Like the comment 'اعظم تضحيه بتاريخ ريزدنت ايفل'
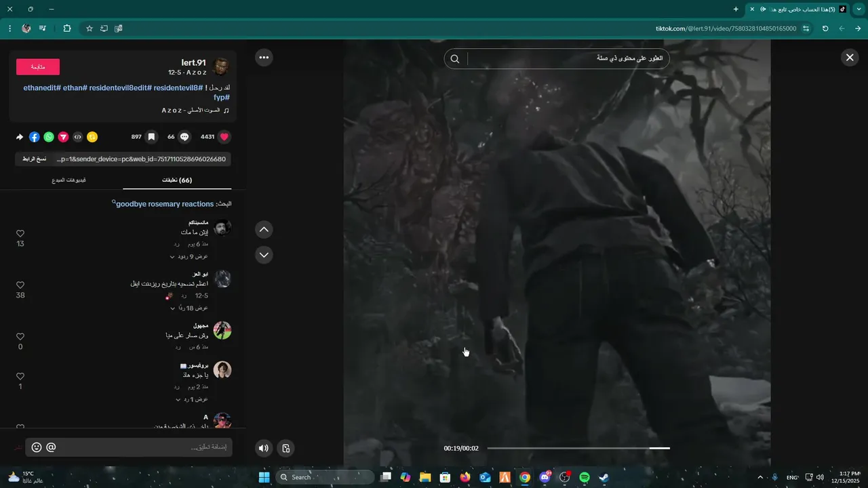868x488 pixels. point(20,285)
